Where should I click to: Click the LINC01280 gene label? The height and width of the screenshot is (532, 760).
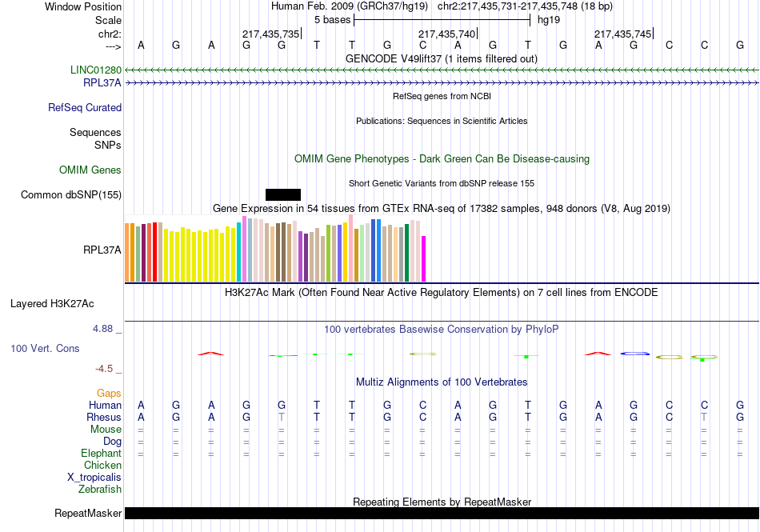click(96, 70)
